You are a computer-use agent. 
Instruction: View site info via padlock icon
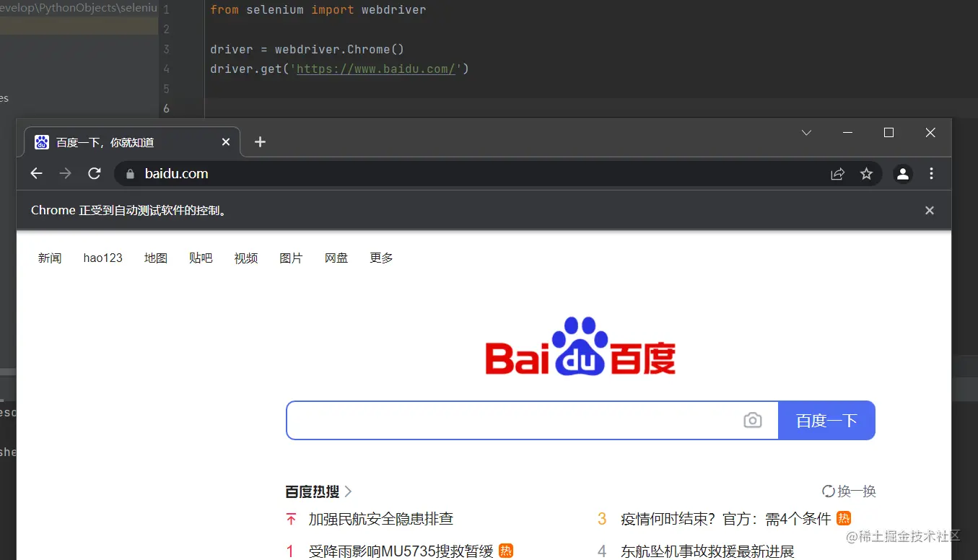point(130,174)
